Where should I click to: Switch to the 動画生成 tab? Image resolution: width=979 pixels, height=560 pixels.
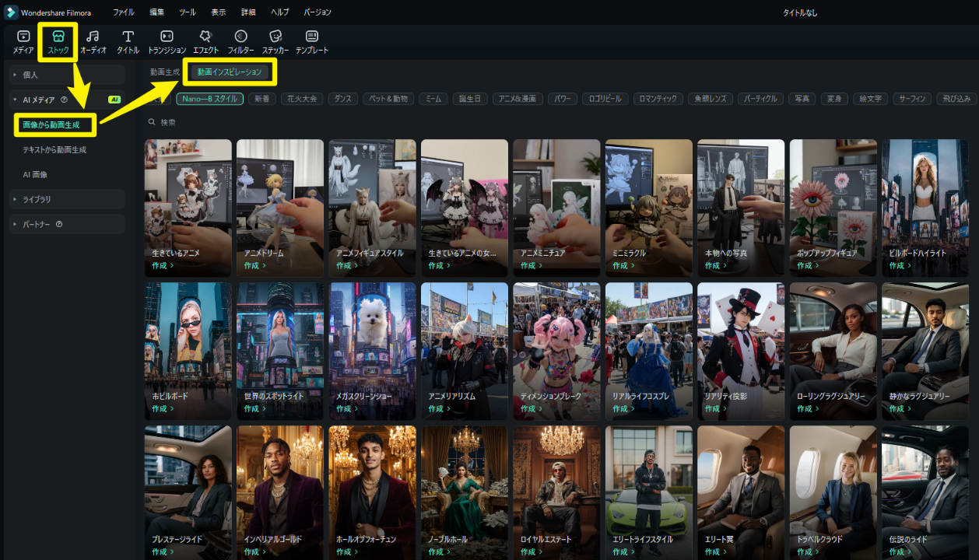165,72
